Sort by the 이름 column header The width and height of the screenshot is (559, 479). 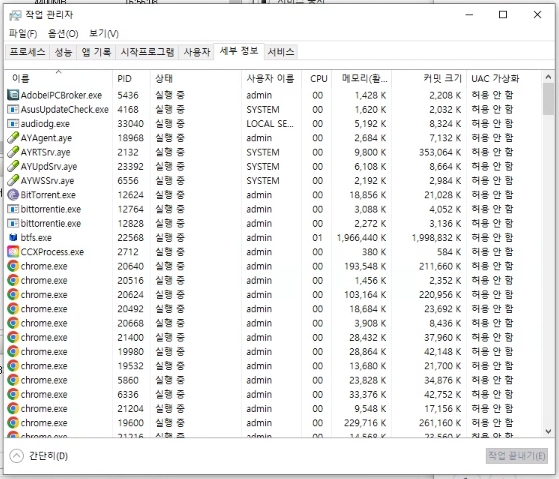pos(59,78)
